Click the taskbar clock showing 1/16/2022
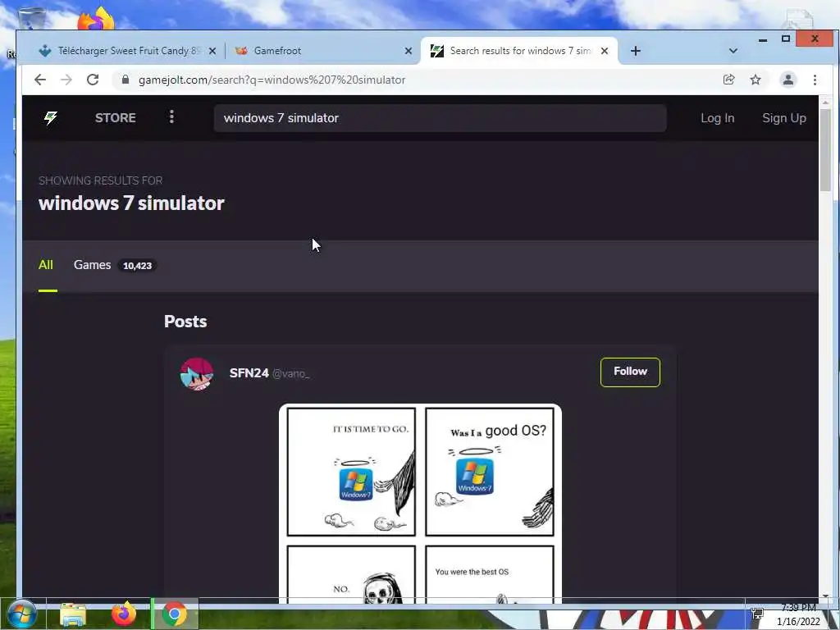 tap(797, 615)
